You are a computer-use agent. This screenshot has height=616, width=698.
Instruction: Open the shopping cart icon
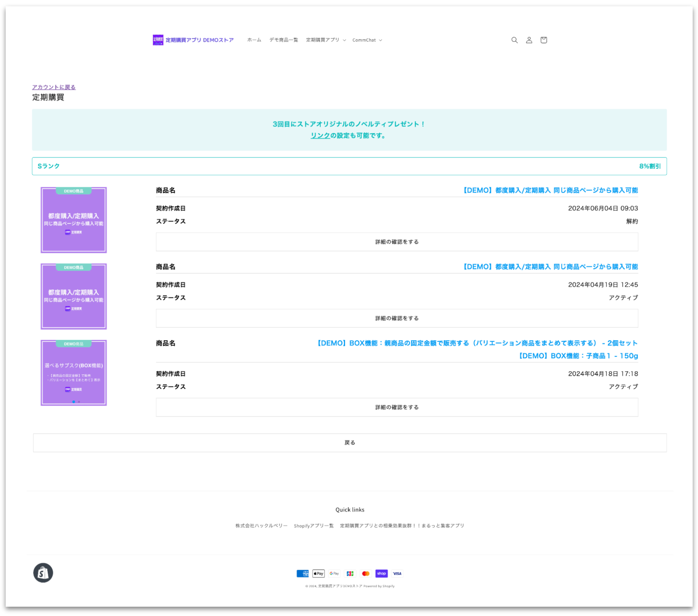[544, 40]
